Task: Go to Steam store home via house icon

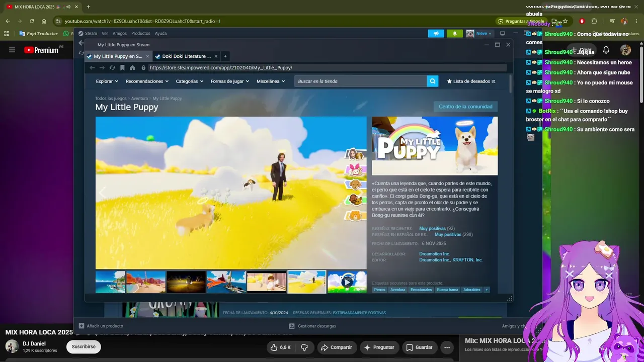Action: click(132, 68)
